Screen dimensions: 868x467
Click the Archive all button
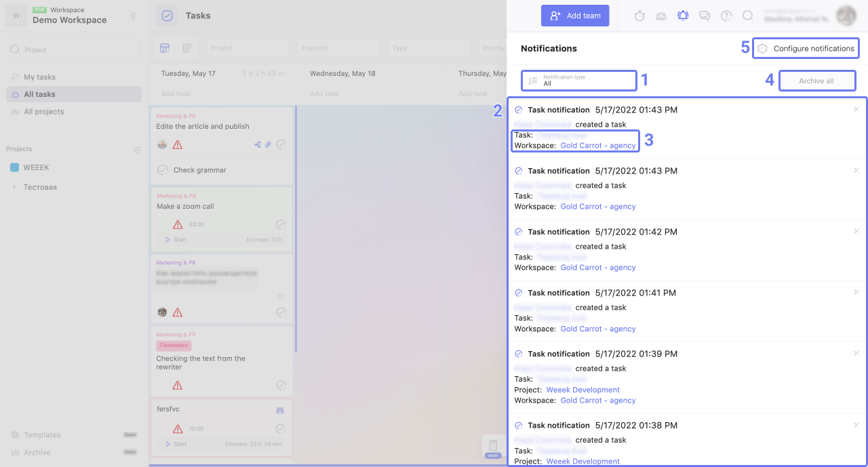[x=816, y=81]
